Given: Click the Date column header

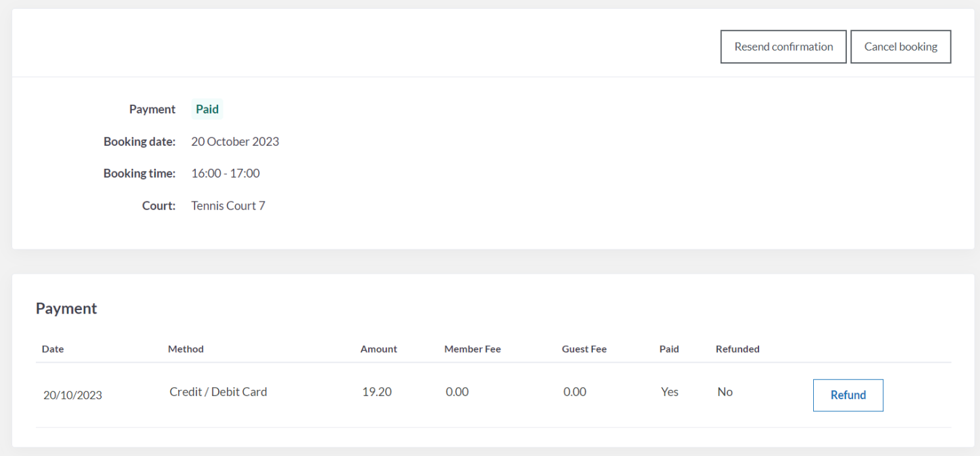Looking at the screenshot, I should tap(53, 349).
